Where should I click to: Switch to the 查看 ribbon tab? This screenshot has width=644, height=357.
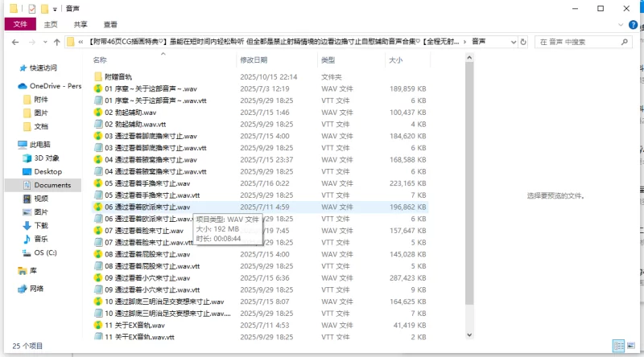[x=110, y=24]
